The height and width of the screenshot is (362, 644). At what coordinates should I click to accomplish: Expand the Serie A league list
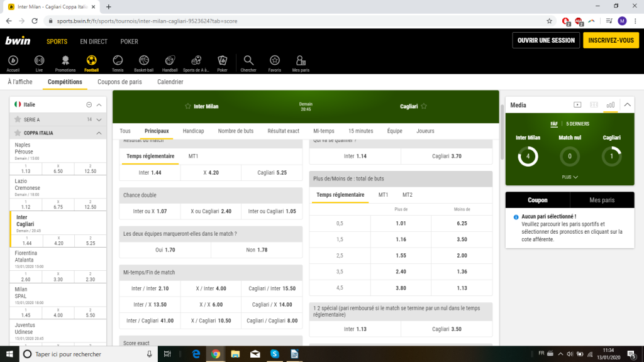pos(99,120)
